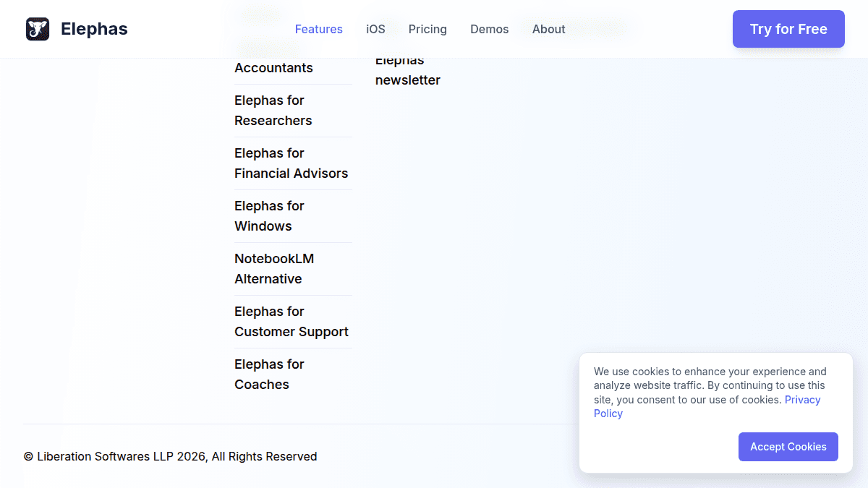Image resolution: width=868 pixels, height=488 pixels.
Task: Open the Privacy Policy link
Action: point(803,400)
